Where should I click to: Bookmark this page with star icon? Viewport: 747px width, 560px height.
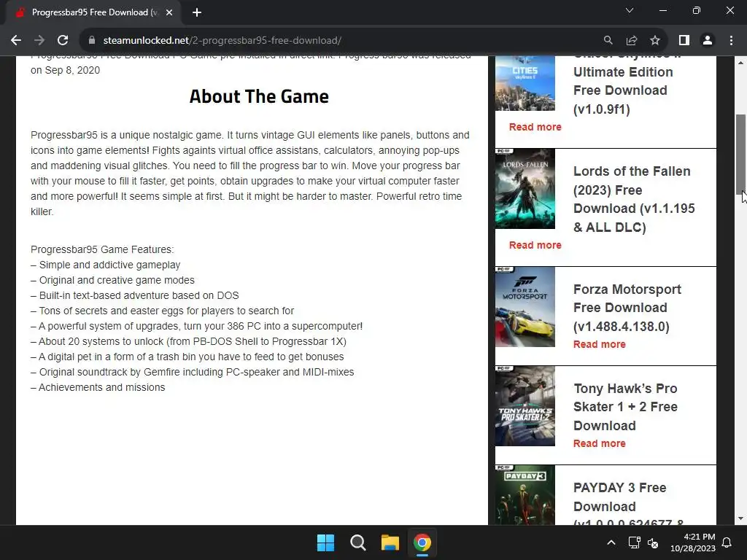(x=655, y=41)
